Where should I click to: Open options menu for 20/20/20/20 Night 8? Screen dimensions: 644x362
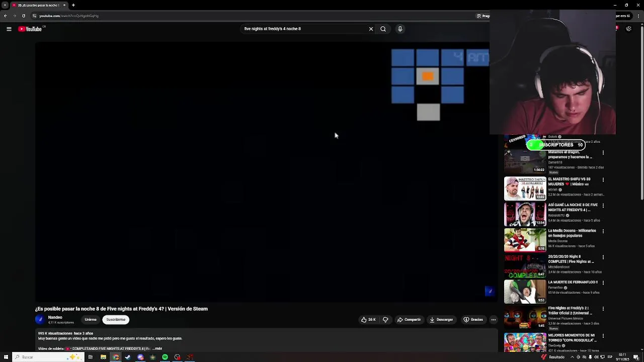tap(603, 257)
